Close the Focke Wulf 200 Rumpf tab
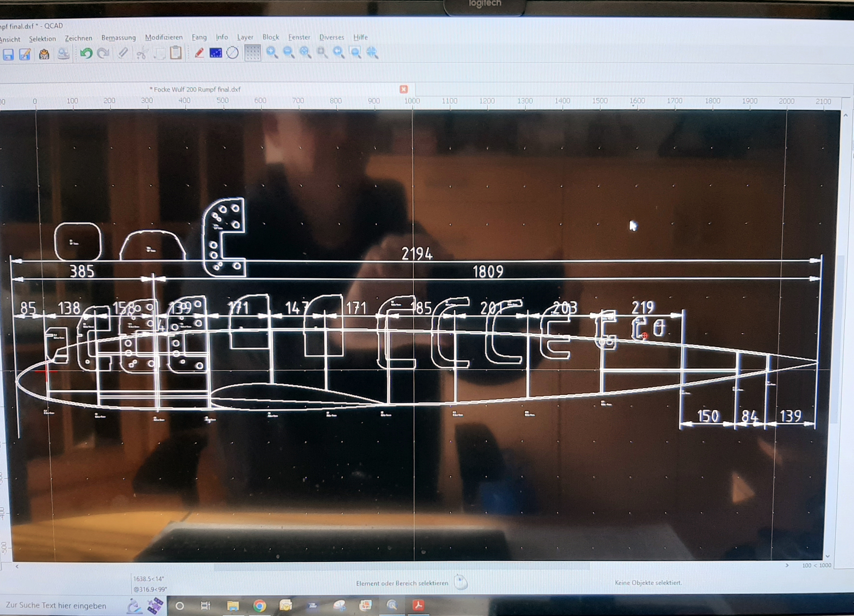This screenshot has height=616, width=854. click(x=404, y=89)
